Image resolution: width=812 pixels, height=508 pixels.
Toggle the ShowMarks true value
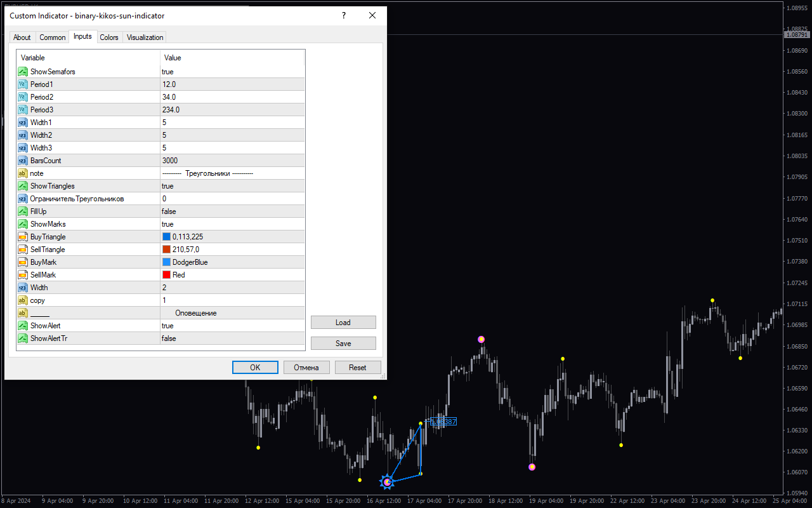click(x=232, y=224)
